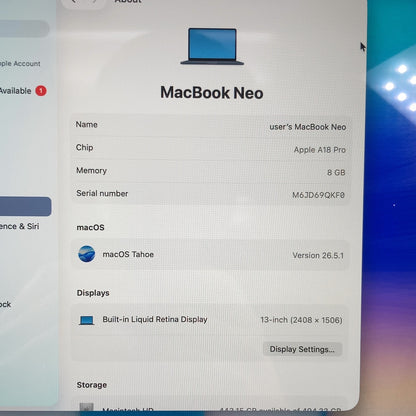Click the serial number M6JD69QKF0
The height and width of the screenshot is (416, 416).
point(318,195)
